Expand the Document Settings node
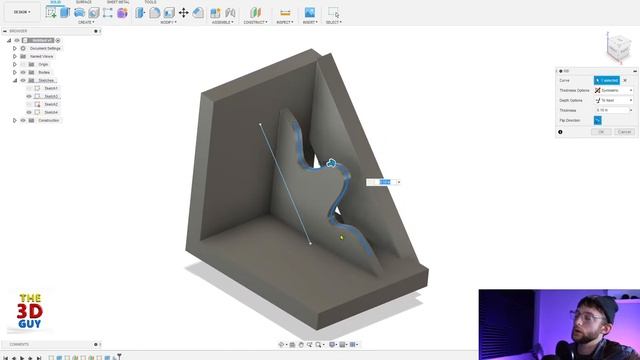The image size is (640, 360). tap(15, 48)
